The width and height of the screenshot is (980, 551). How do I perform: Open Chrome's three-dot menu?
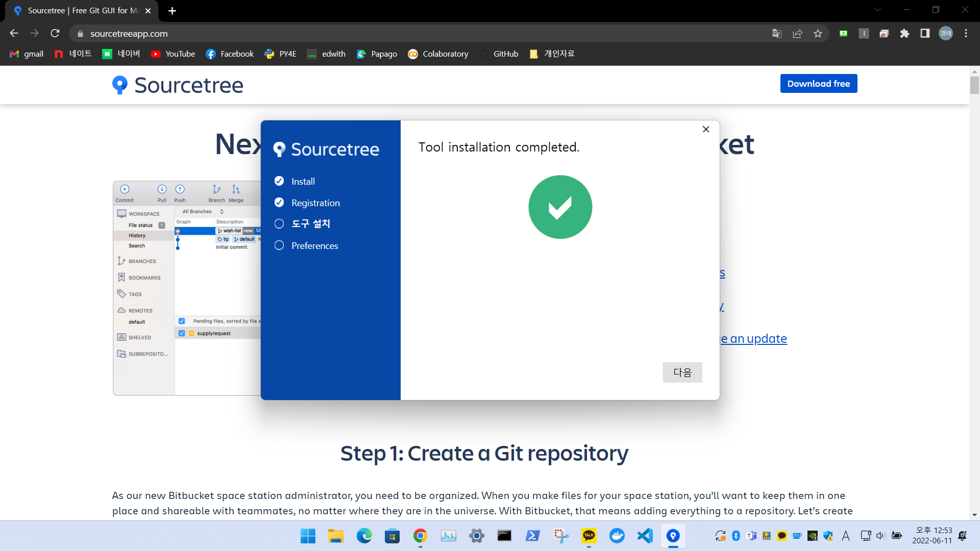(x=966, y=34)
